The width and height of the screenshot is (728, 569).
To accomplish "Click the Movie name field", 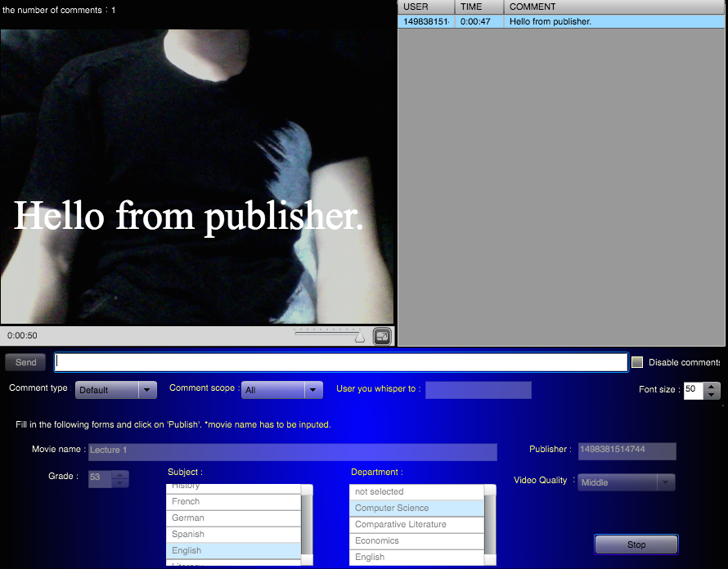I will 293,451.
